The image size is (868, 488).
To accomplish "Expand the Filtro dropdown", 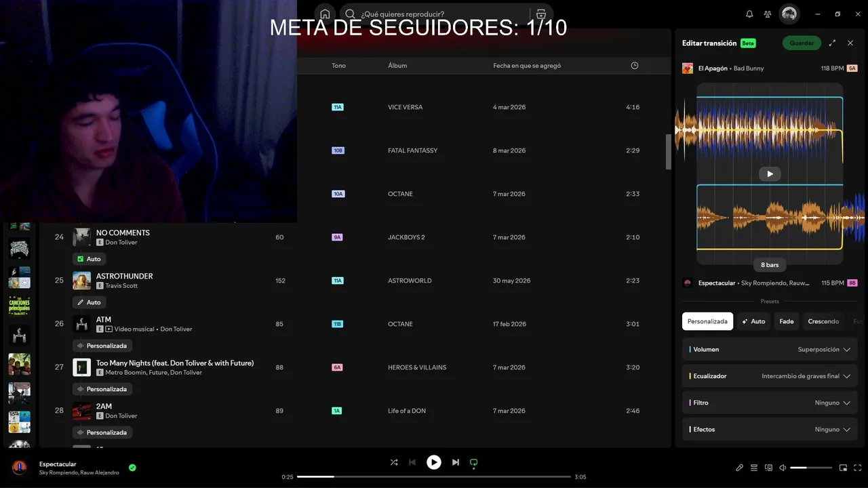I will click(770, 403).
